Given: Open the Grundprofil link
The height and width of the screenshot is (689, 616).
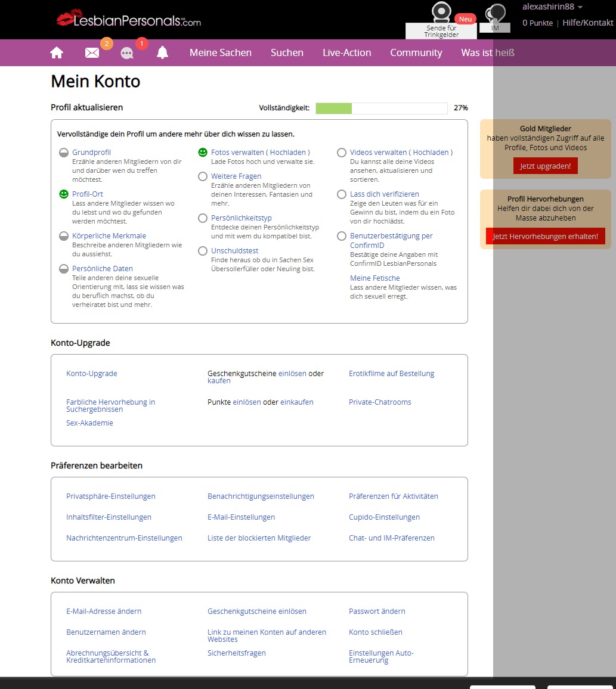Looking at the screenshot, I should coord(91,153).
